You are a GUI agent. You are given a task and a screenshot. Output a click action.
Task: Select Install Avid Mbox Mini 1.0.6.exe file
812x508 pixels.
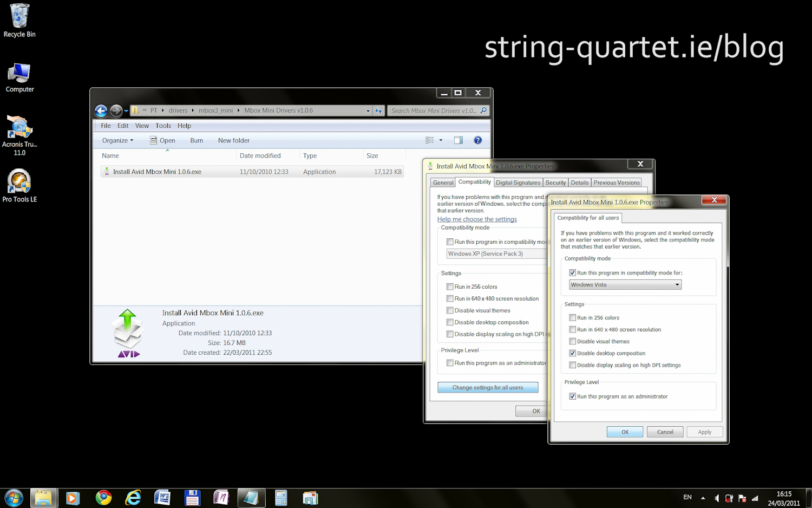252,172
